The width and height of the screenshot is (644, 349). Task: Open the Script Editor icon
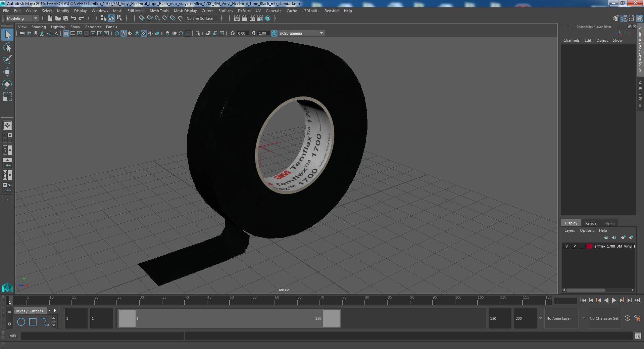coord(638,336)
